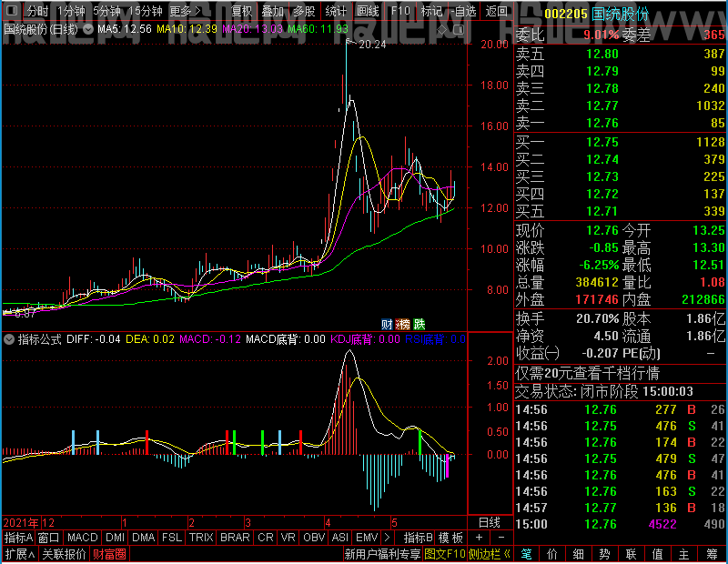Image resolution: width=728 pixels, height=564 pixels.
Task: Click the 国统股份 stock name in header
Action: point(621,15)
